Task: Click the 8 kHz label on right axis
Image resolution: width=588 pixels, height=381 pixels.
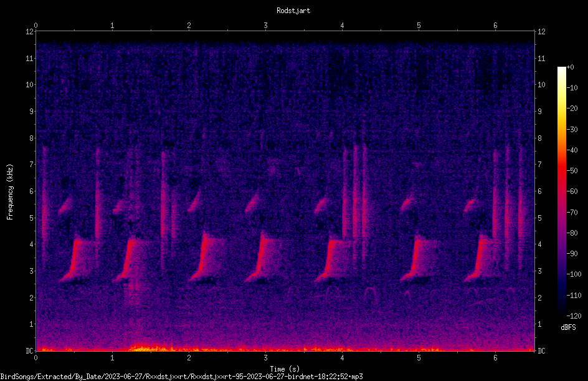Action: click(539, 138)
